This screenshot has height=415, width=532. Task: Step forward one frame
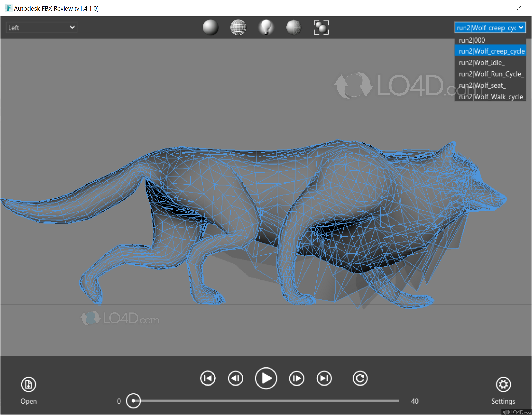point(297,378)
